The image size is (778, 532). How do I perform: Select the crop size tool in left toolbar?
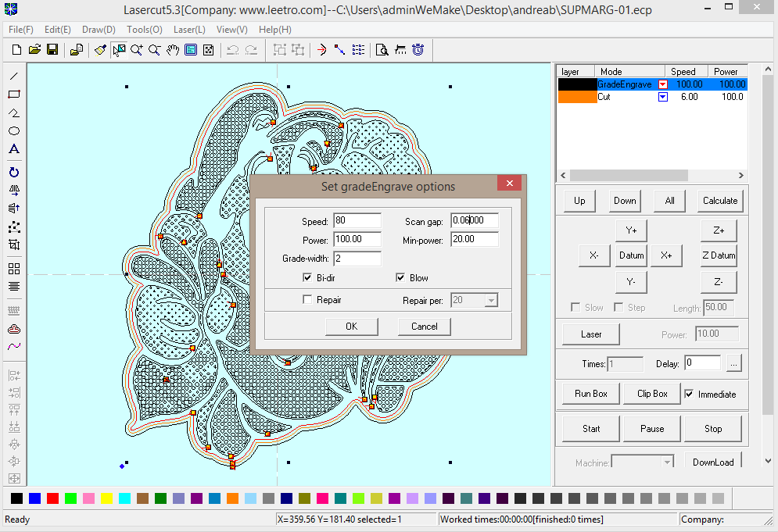coord(14,245)
